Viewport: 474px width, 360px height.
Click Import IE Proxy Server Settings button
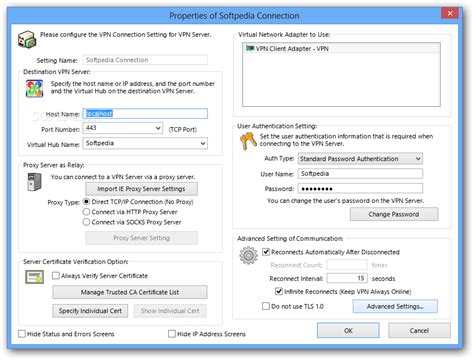coord(141,189)
